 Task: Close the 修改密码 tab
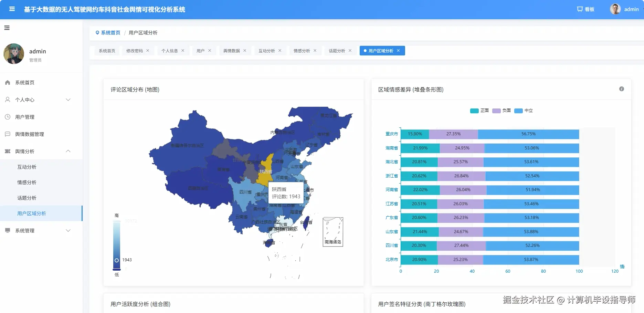click(148, 51)
